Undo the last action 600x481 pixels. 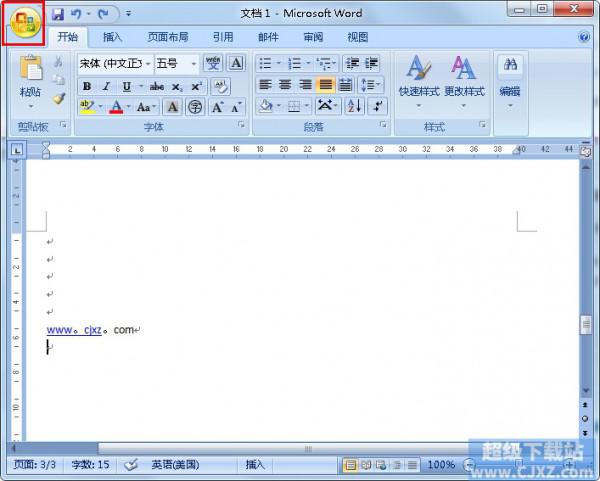point(77,15)
